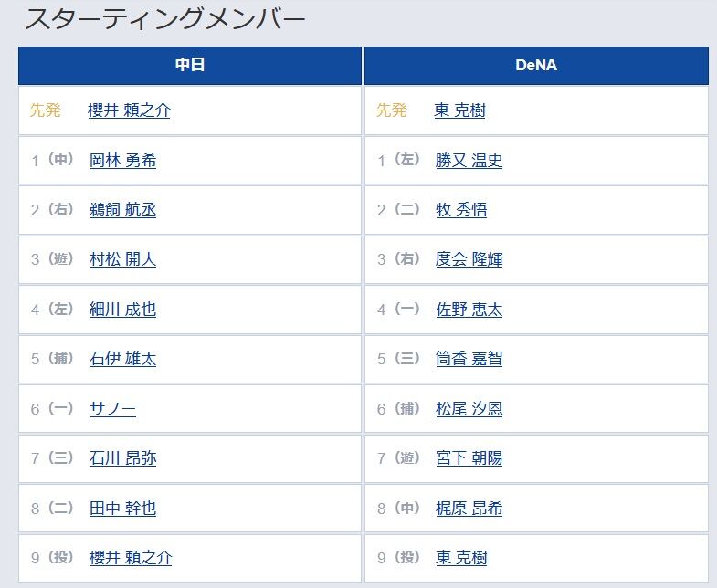Open DeNA starting pitcher 東 克樹 link

pos(459,110)
